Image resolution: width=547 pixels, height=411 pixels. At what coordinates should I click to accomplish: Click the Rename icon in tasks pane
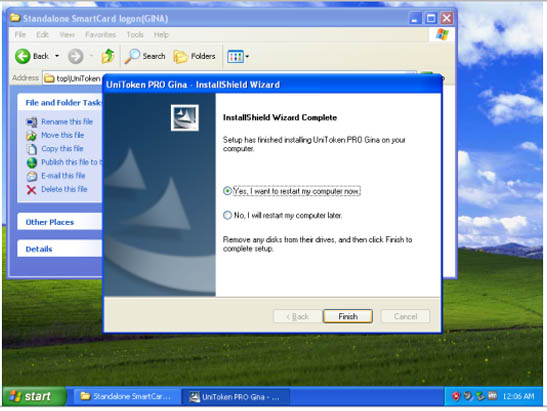click(31, 122)
